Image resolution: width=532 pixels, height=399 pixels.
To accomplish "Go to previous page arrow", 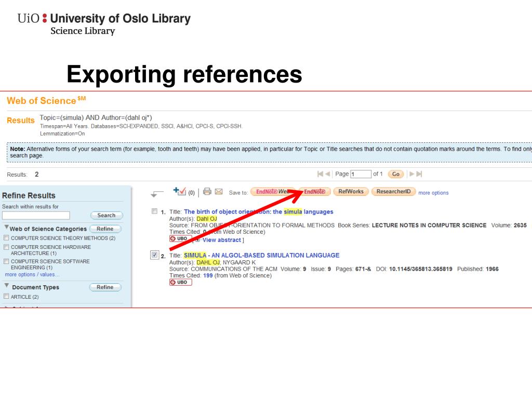I will (x=328, y=174).
